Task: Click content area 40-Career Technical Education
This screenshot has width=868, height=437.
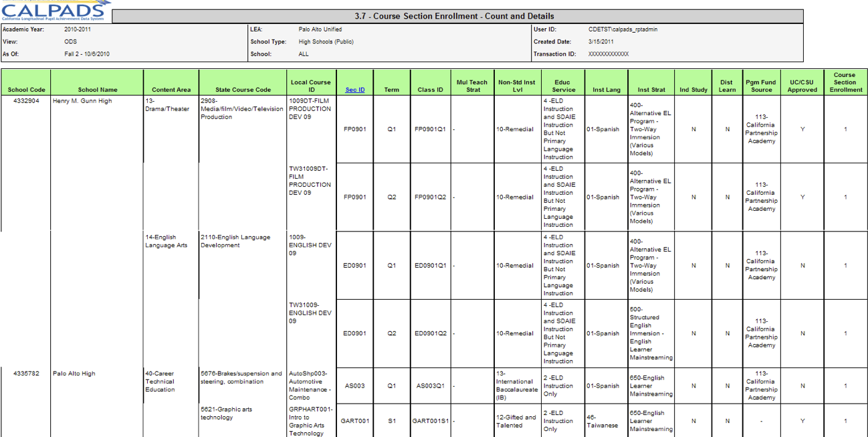Action: tap(160, 381)
